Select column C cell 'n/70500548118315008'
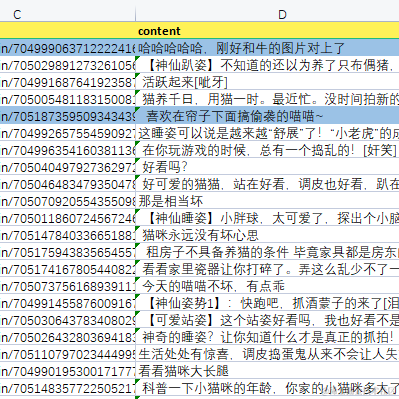The width and height of the screenshot is (399, 399). tap(68, 99)
